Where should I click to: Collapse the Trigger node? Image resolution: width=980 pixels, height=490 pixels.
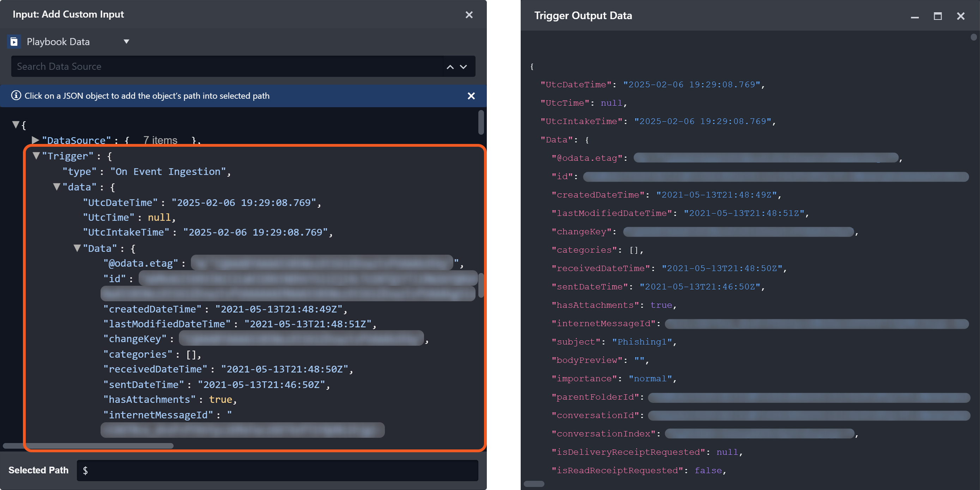point(36,156)
